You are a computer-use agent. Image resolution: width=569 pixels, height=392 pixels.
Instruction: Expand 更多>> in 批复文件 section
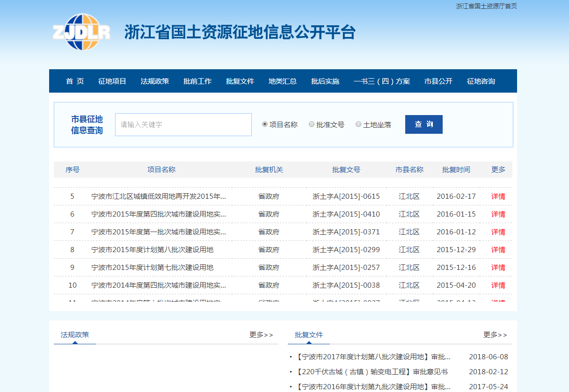coord(495,335)
